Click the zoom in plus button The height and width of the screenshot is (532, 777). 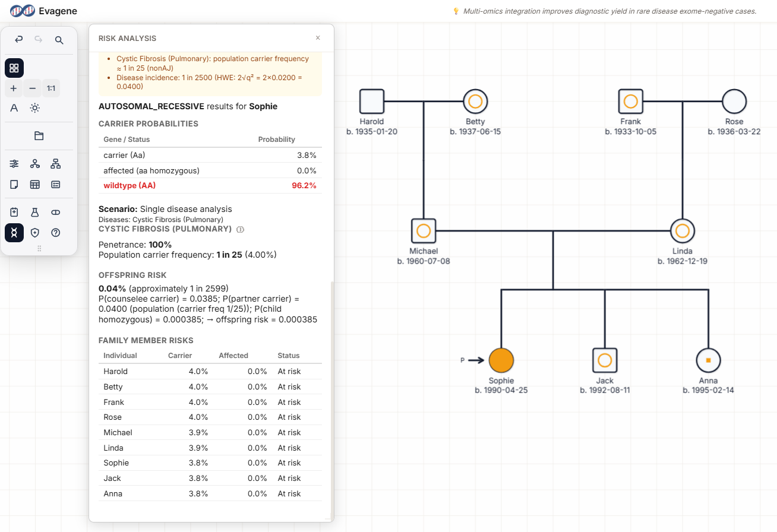tap(14, 88)
